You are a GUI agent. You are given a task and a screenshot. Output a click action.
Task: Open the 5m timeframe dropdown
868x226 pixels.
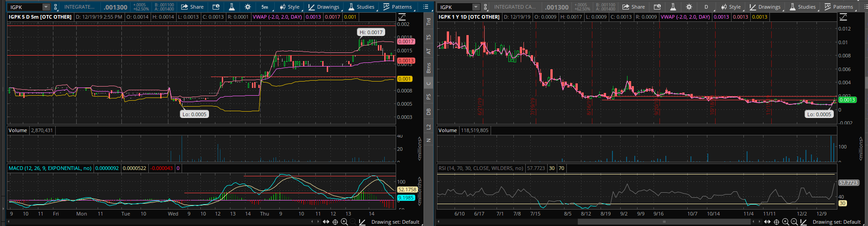[x=265, y=7]
